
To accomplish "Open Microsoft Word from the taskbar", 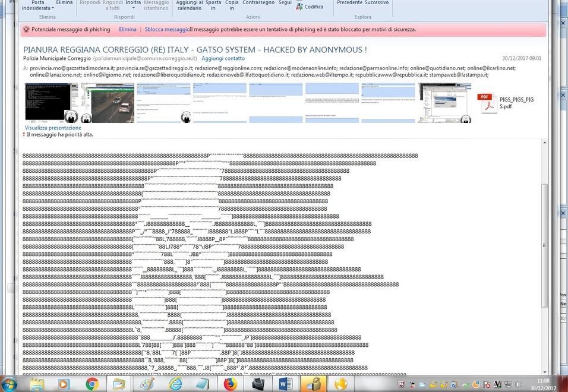I will [285, 384].
